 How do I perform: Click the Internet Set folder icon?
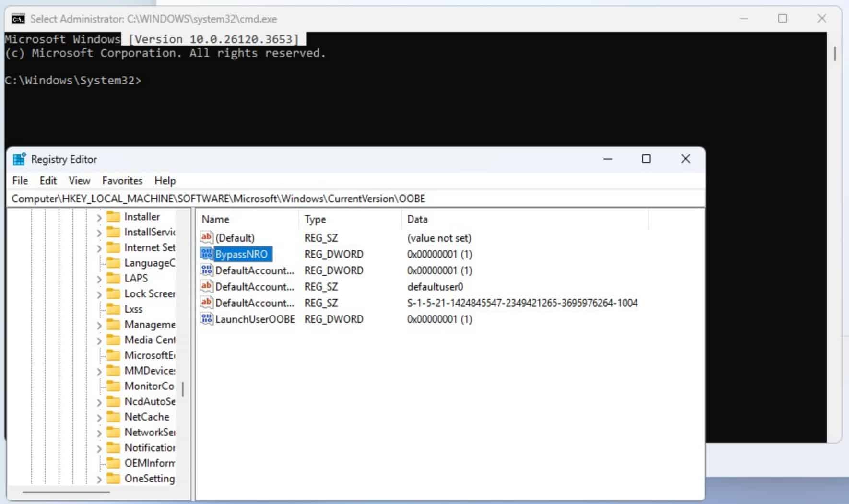pos(113,247)
